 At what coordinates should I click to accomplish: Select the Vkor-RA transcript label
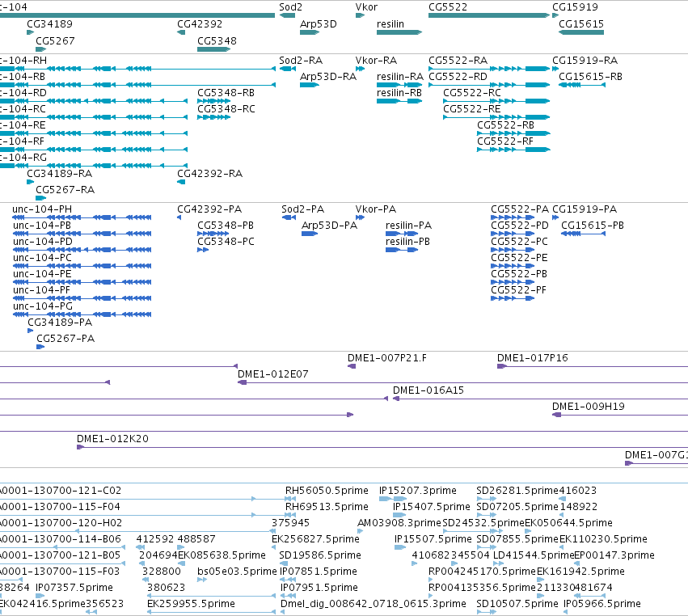point(376,61)
